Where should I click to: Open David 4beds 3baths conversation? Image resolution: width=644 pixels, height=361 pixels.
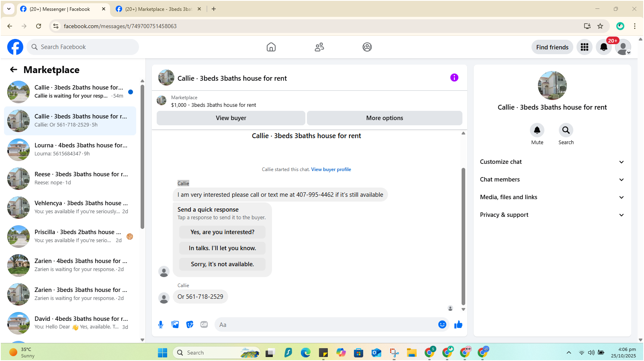pos(70,323)
